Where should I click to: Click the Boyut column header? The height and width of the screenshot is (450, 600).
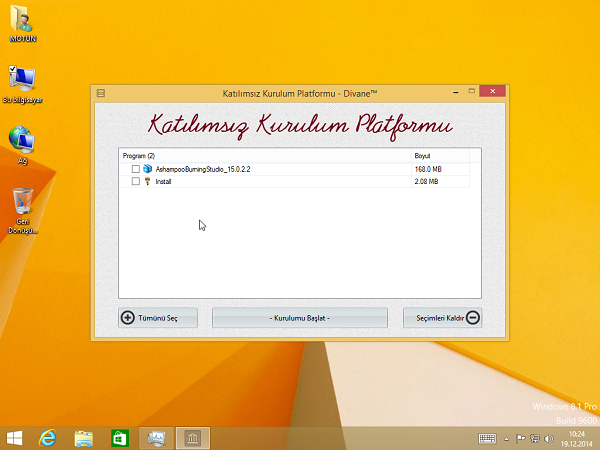pos(424,156)
